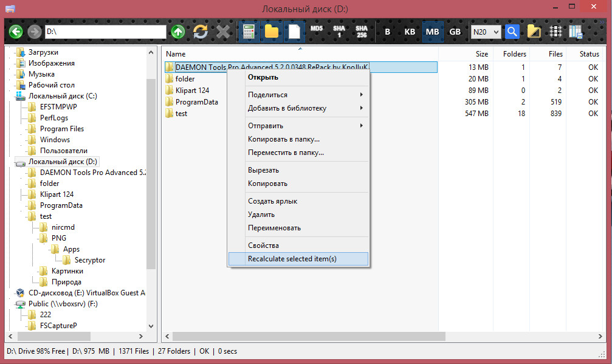Image resolution: width=612 pixels, height=364 pixels.
Task: Select Изображения in the tree
Action: 51,63
